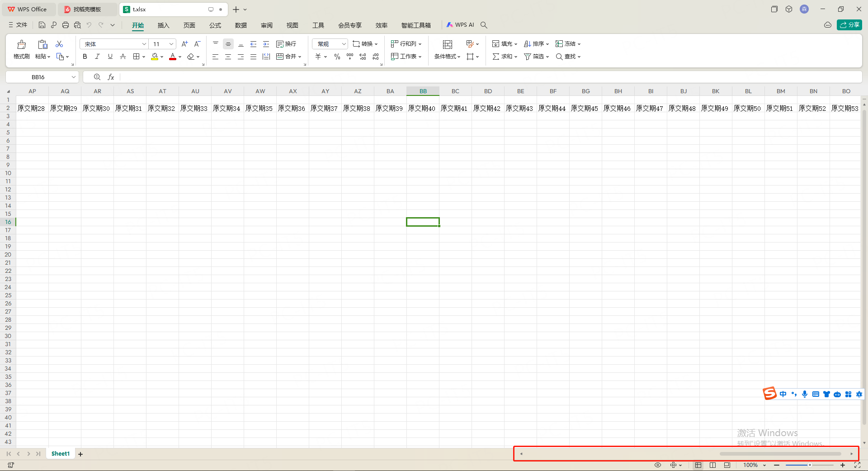The height and width of the screenshot is (471, 868).
Task: Click the Print icon in quick toolbar
Action: tap(66, 25)
